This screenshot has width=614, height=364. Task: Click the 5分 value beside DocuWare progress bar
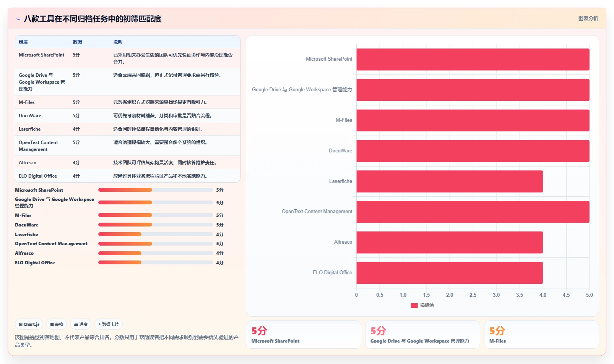click(x=220, y=225)
